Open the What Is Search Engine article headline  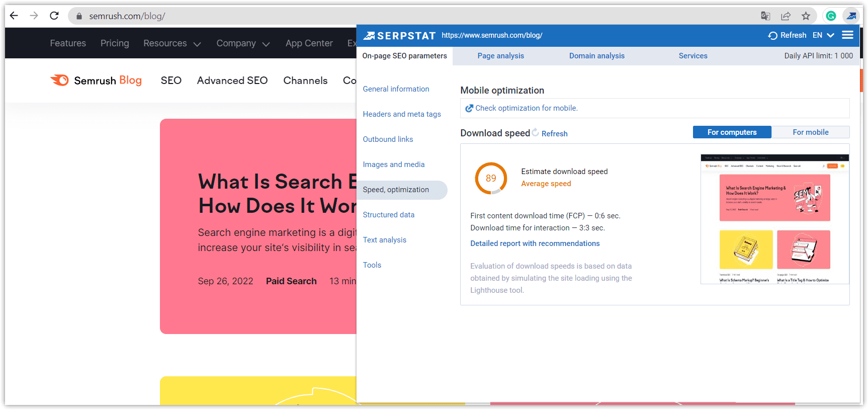[277, 194]
